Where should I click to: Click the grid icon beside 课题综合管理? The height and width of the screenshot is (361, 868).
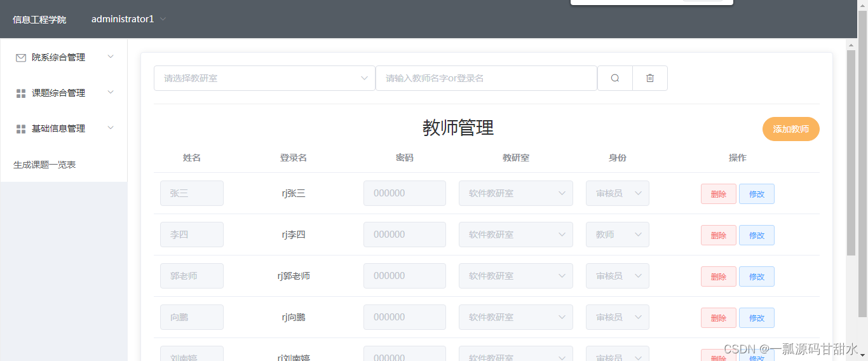[21, 93]
